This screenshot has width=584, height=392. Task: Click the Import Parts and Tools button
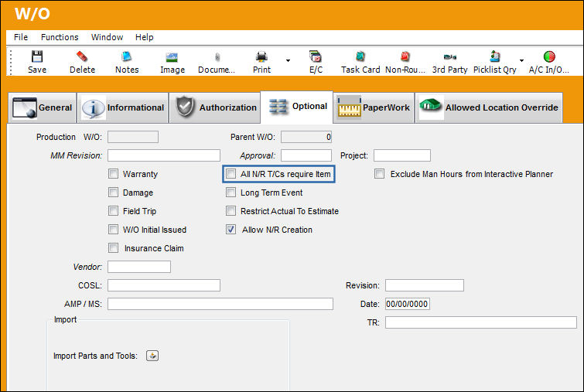(x=152, y=356)
